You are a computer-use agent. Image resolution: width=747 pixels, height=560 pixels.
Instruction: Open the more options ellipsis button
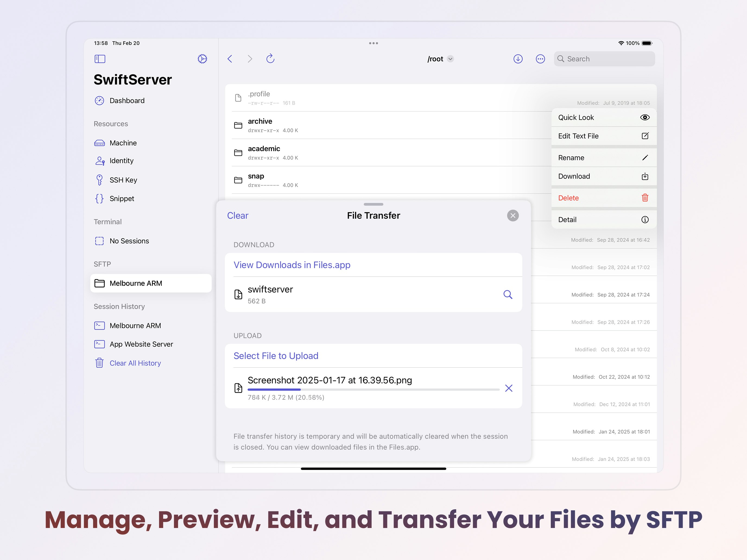point(540,59)
